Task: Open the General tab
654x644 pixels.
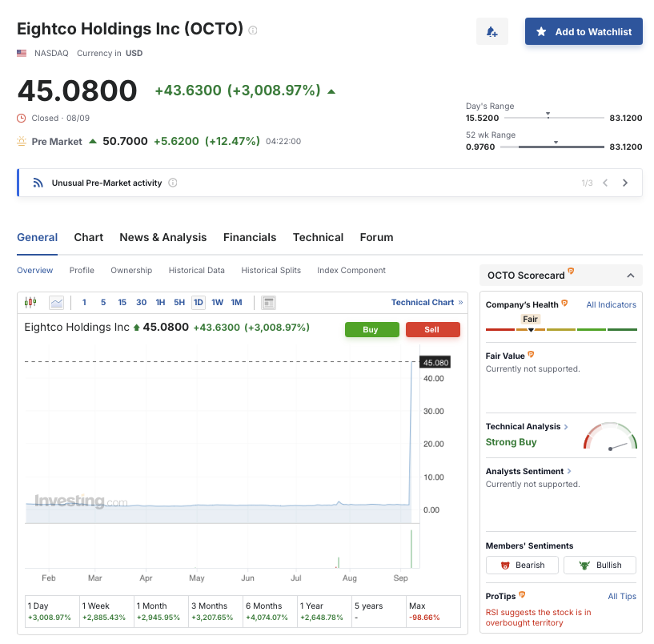Action: [x=37, y=237]
